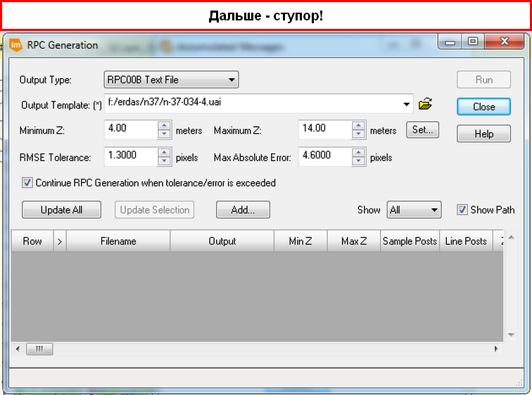Open the Help button
The height and width of the screenshot is (395, 532).
point(483,134)
